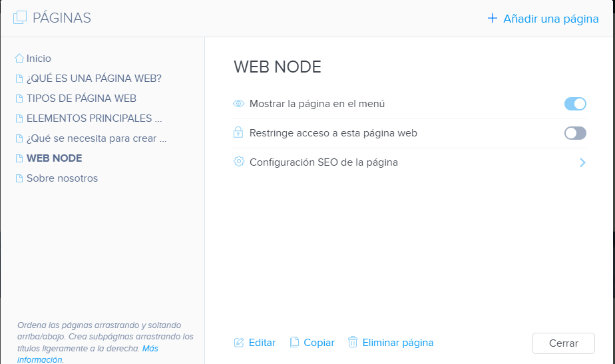Click the Restringe acceso a esta página web label
The width and height of the screenshot is (615, 364).
(x=333, y=133)
